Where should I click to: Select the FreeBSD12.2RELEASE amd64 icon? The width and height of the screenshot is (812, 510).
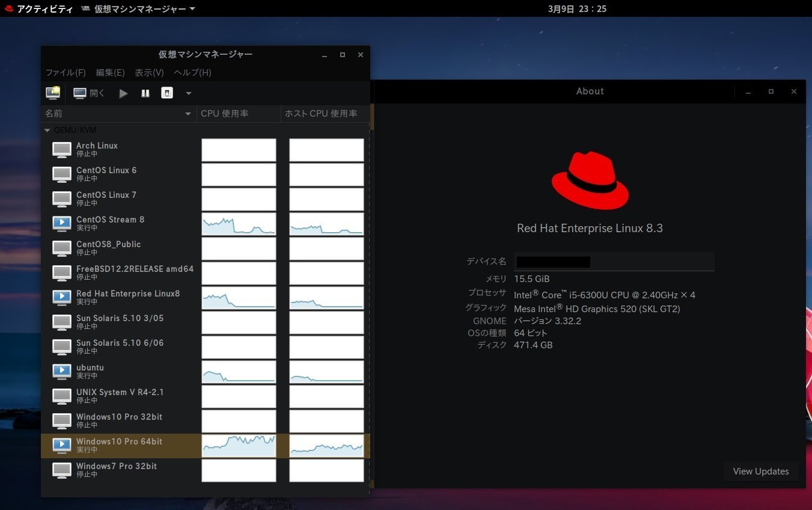pyautogui.click(x=62, y=272)
